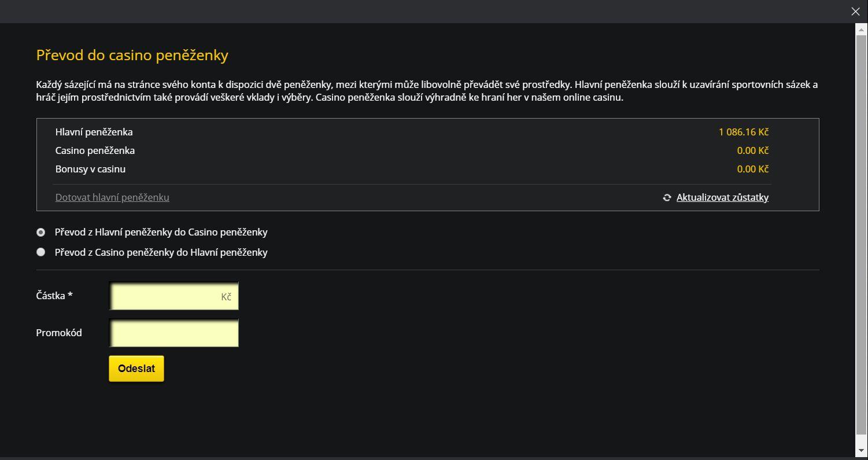Click the Aktualizovat zůstatky link
The height and width of the screenshot is (460, 868).
tap(722, 197)
